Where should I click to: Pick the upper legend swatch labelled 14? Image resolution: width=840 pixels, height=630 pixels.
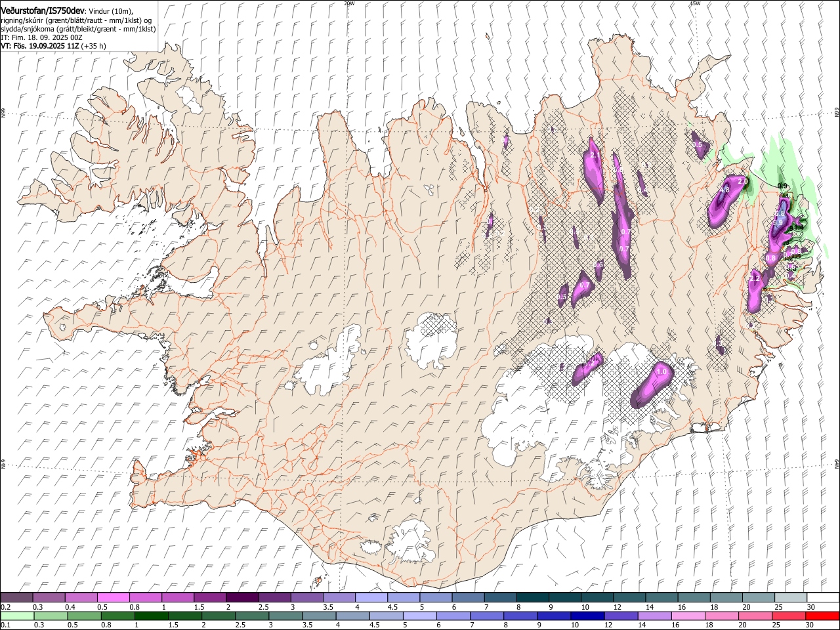point(661,597)
